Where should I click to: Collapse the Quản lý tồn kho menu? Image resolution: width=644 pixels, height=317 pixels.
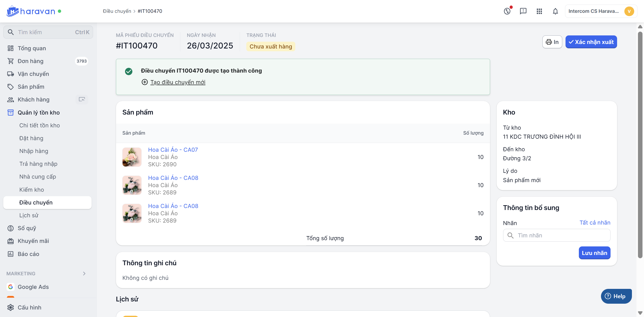tap(38, 113)
